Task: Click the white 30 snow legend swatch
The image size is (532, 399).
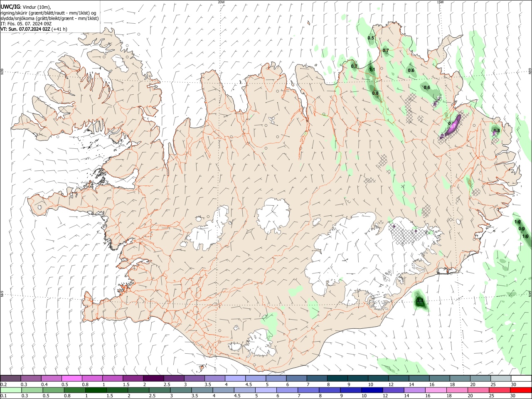Action: [x=521, y=379]
